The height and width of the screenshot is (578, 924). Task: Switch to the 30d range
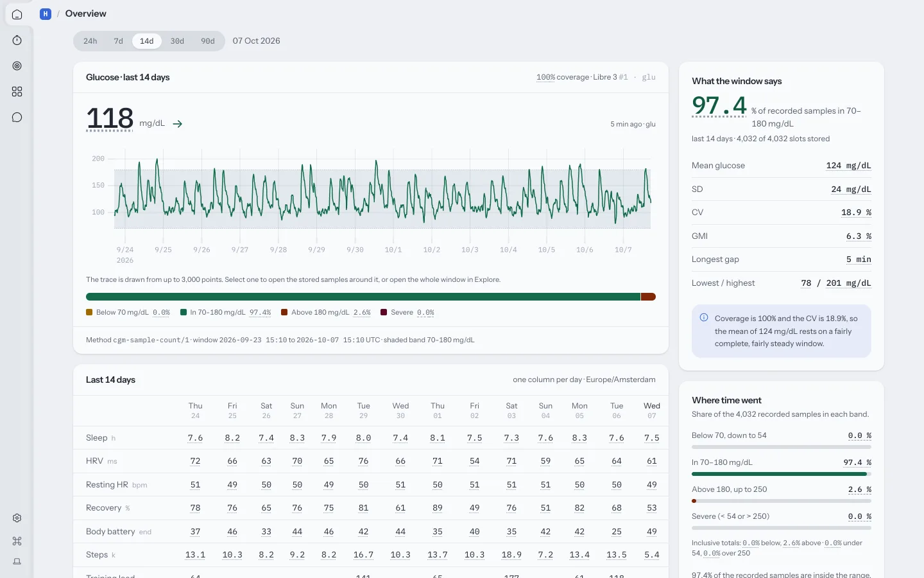[x=177, y=41]
